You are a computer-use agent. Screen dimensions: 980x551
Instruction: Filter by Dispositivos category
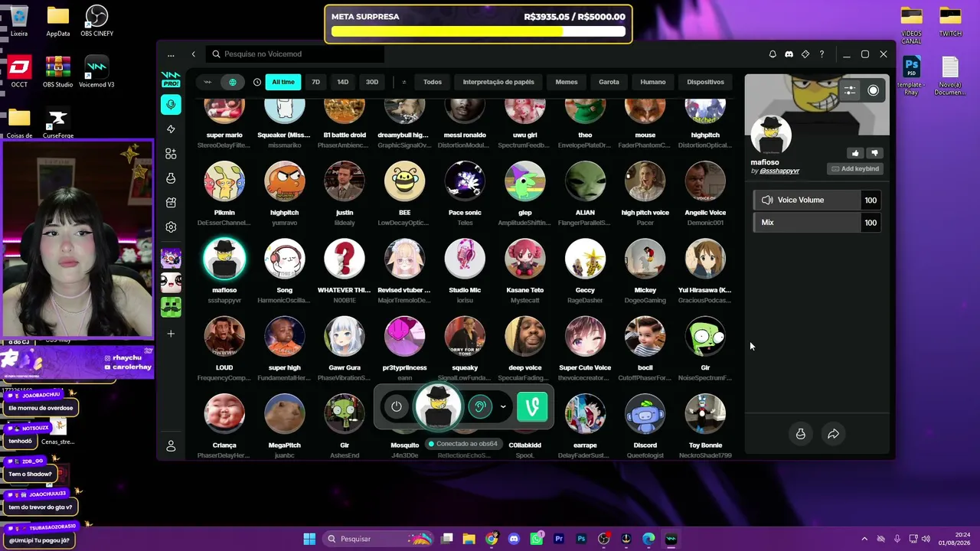[x=705, y=82]
